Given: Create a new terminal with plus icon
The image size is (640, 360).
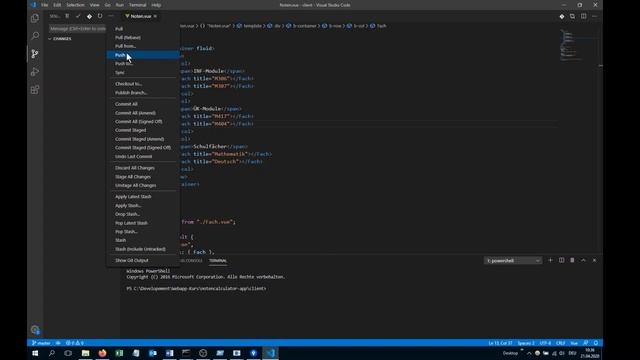Looking at the screenshot, I should (550, 260).
